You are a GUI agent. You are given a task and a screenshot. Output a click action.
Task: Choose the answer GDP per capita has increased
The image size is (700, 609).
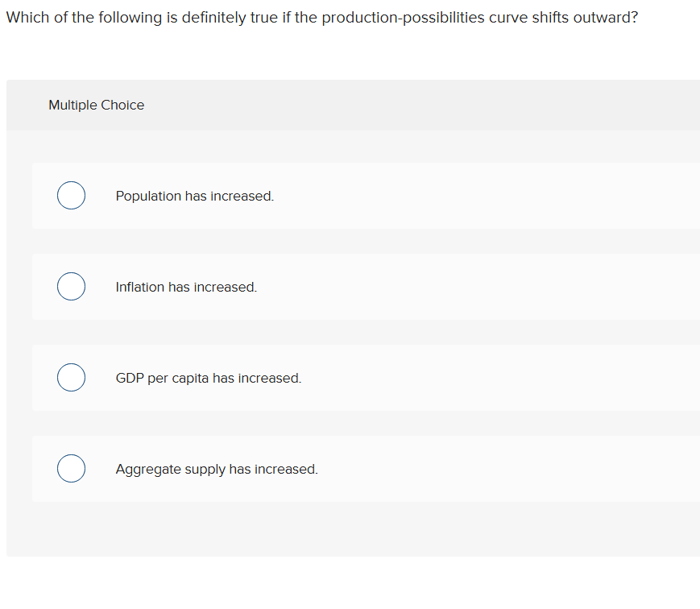tap(208, 378)
